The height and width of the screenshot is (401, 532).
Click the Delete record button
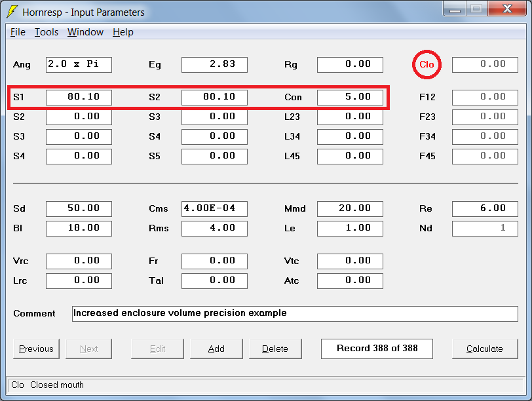coord(275,349)
